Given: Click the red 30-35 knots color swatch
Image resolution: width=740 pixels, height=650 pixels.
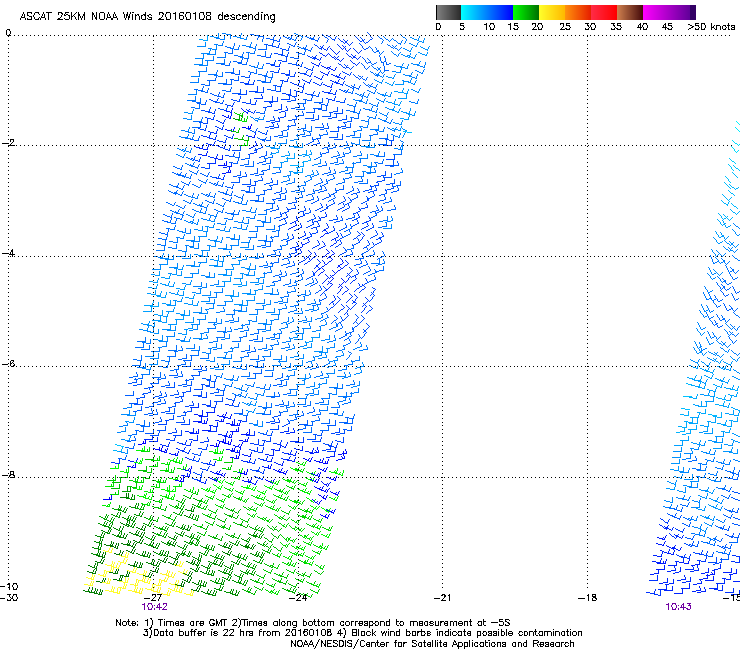Looking at the screenshot, I should click(604, 12).
